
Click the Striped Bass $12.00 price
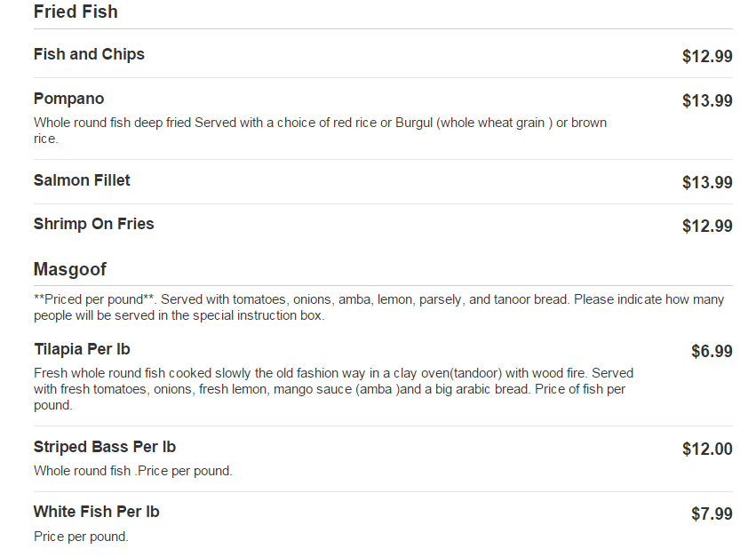pyautogui.click(x=706, y=450)
